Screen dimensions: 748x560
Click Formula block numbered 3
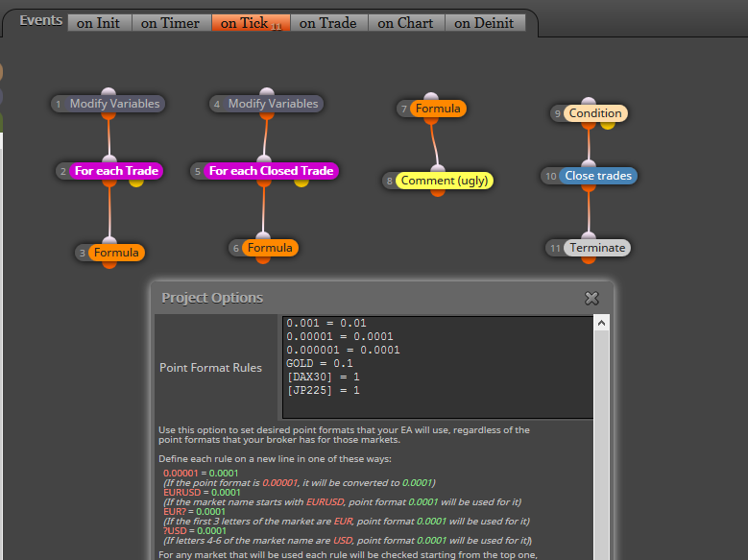(109, 253)
